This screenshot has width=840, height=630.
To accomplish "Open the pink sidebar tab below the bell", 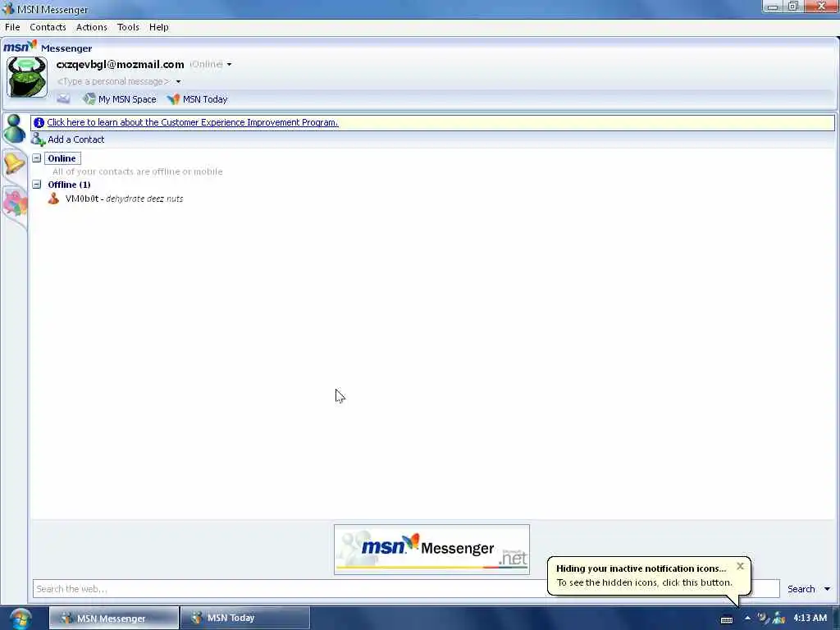I will coord(15,203).
